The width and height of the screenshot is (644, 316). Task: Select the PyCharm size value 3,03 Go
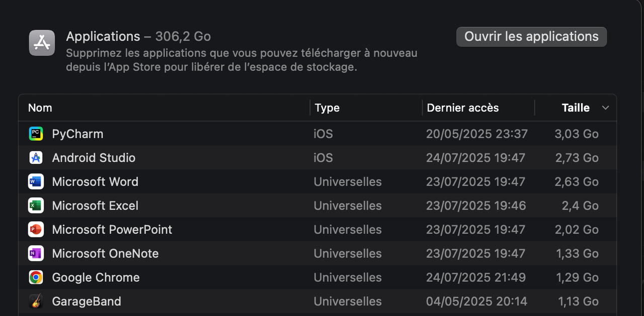pyautogui.click(x=577, y=134)
